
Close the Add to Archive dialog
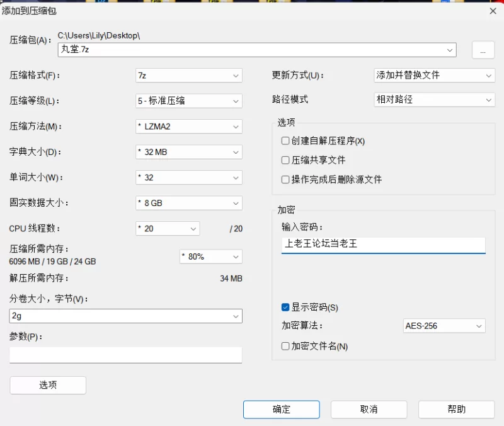point(493,10)
